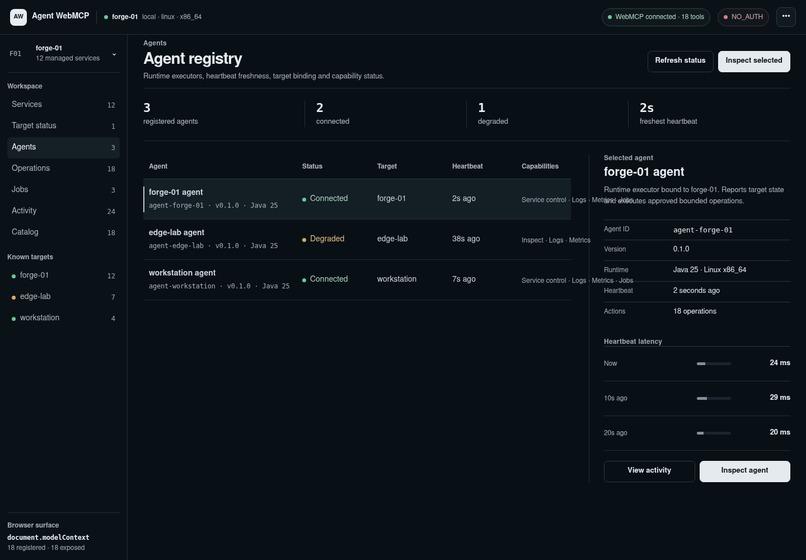806x560 pixels.
Task: Select the forge-01 agent table row
Action: (357, 198)
